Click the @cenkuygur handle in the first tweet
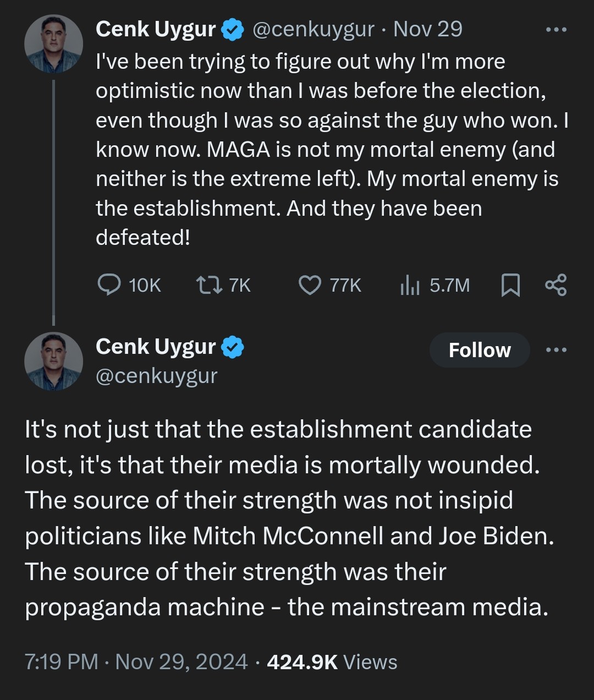The height and width of the screenshot is (700, 594). click(x=313, y=30)
